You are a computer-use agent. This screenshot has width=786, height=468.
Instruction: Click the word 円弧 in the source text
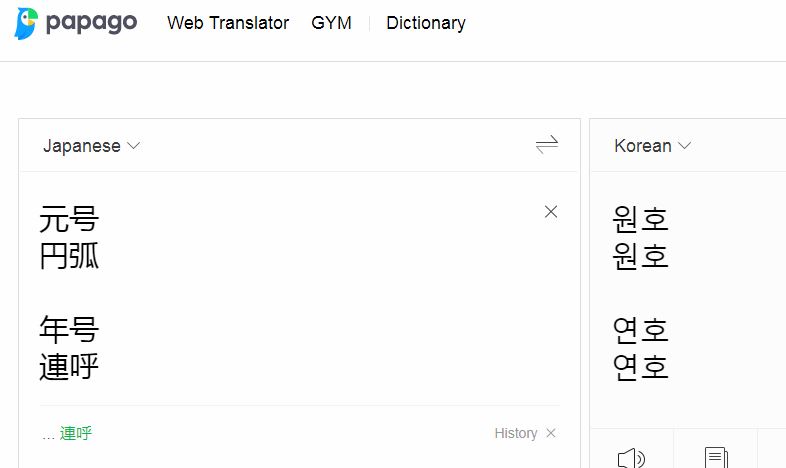point(69,256)
